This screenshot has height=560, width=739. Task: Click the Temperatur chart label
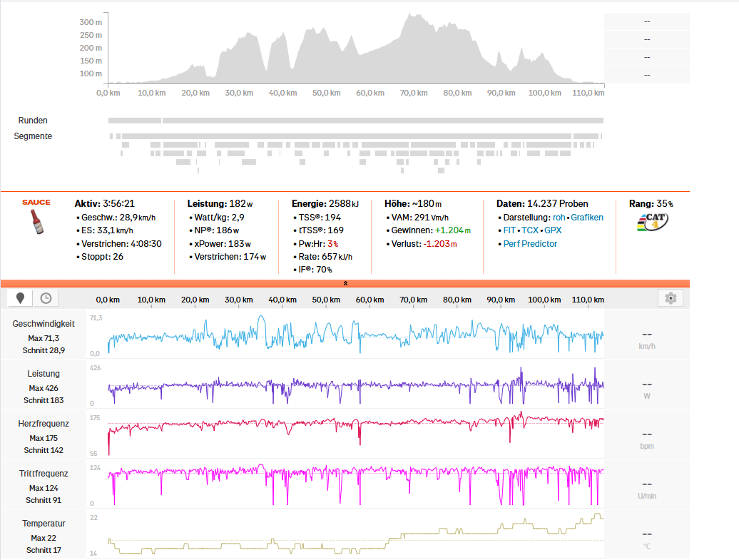pyautogui.click(x=44, y=524)
